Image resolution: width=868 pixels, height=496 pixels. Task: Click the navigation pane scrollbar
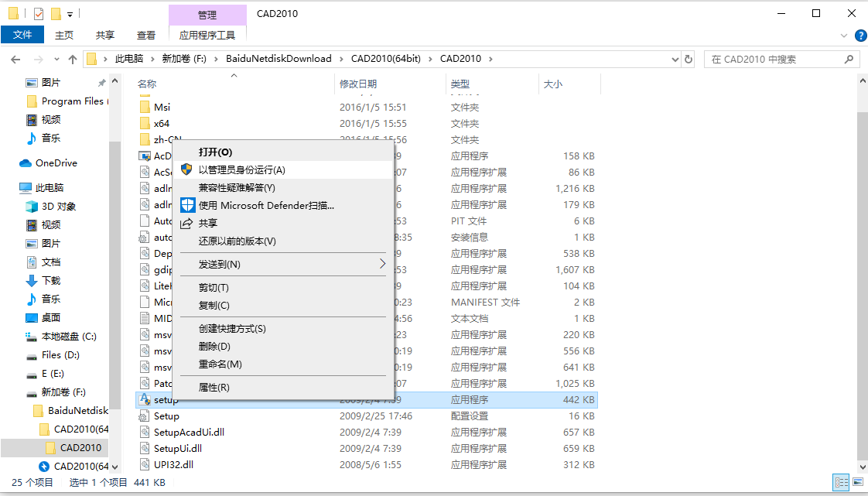tap(114, 277)
